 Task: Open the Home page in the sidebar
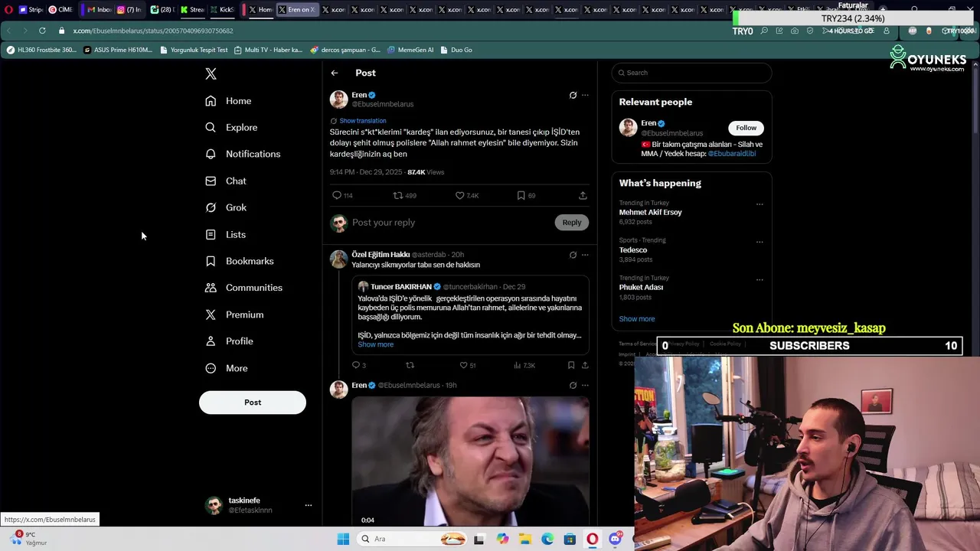[228, 101]
